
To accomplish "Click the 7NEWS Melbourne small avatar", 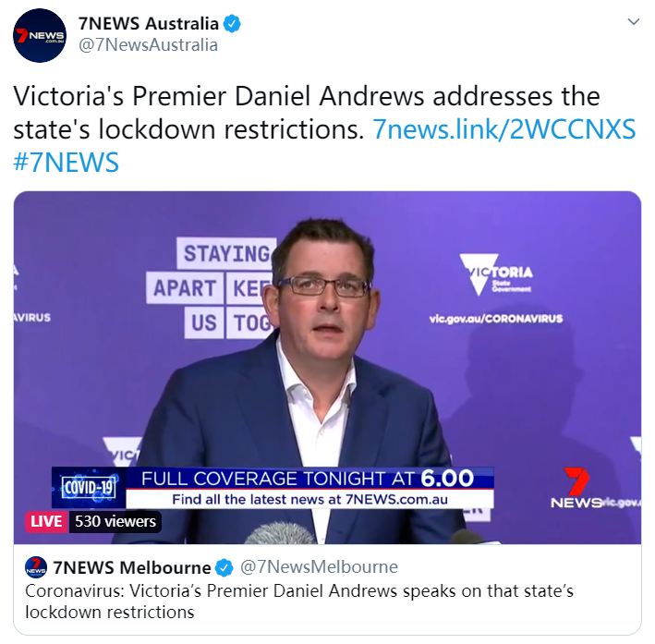I will point(36,567).
